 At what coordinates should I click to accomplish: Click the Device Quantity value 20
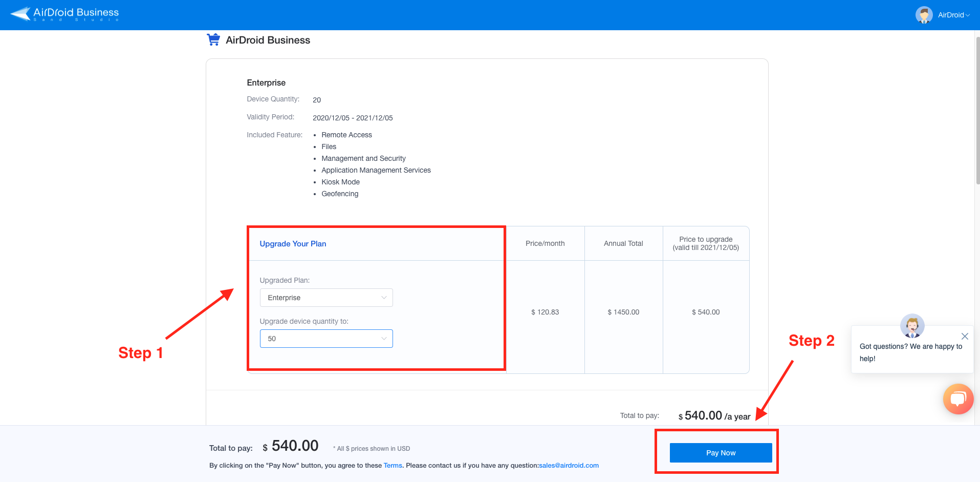coord(317,100)
